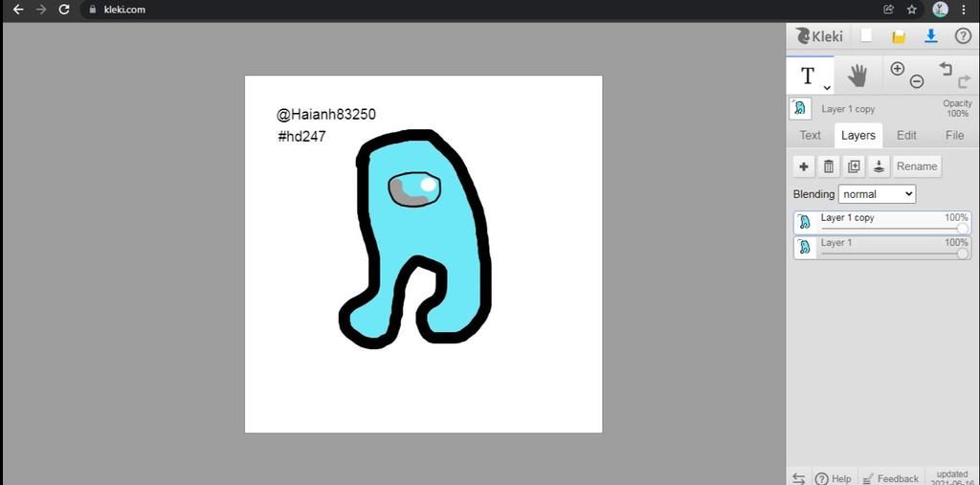Zoom in with the plus magnifier
Screen dimensions: 980x485
pyautogui.click(x=898, y=69)
